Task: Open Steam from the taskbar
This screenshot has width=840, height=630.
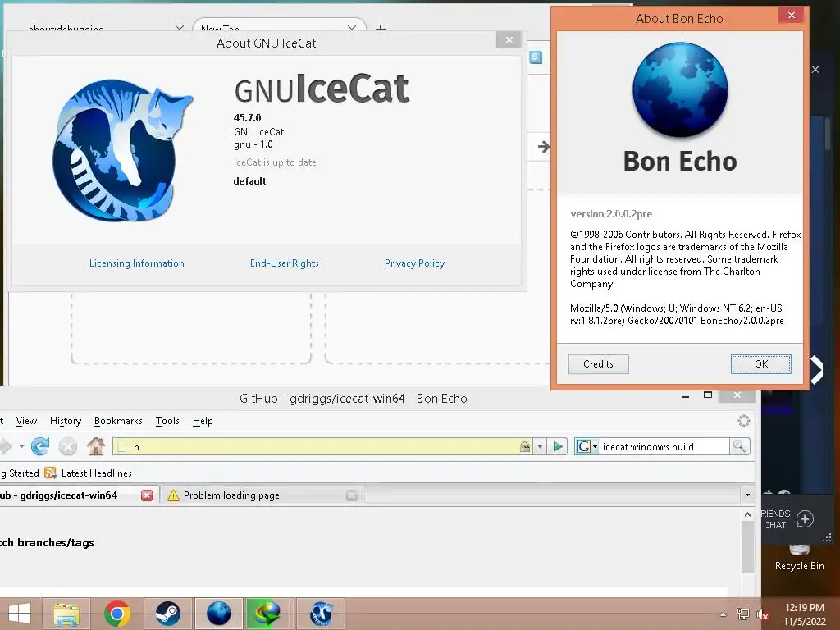Action: tap(168, 614)
